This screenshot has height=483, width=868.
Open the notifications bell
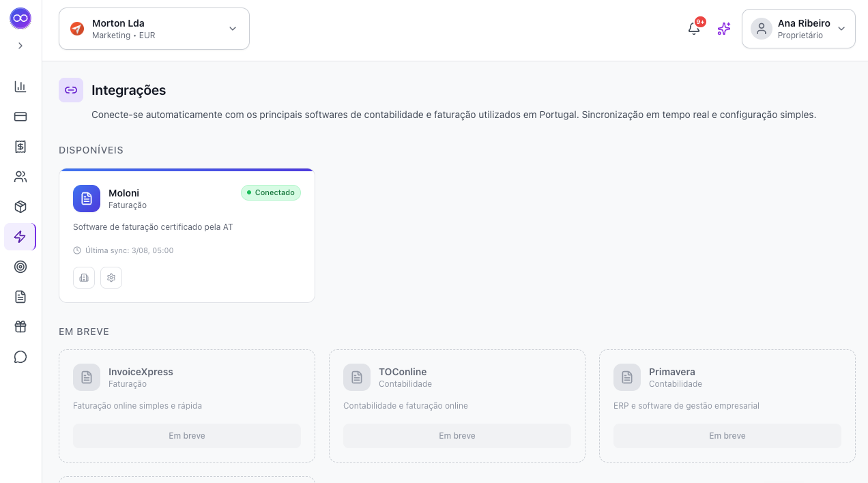(694, 29)
